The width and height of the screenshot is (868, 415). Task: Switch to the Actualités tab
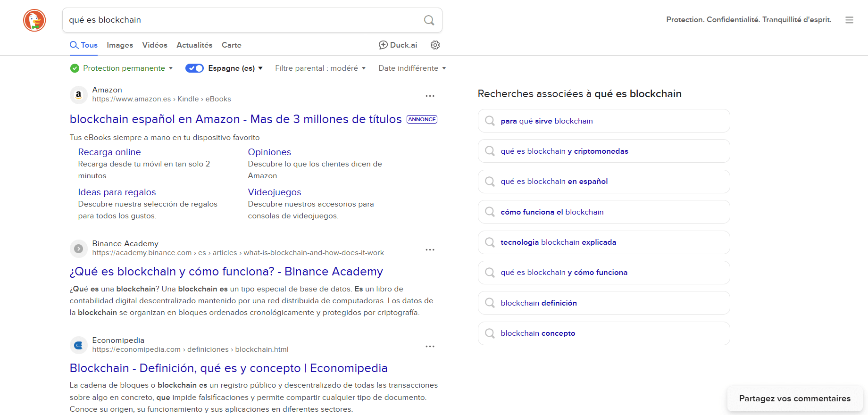coord(194,45)
